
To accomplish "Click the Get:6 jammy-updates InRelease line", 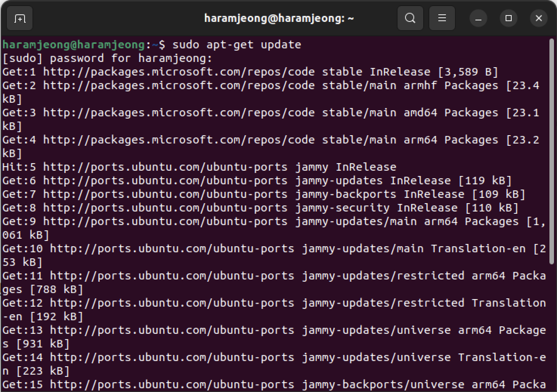I will pyautogui.click(x=257, y=181).
